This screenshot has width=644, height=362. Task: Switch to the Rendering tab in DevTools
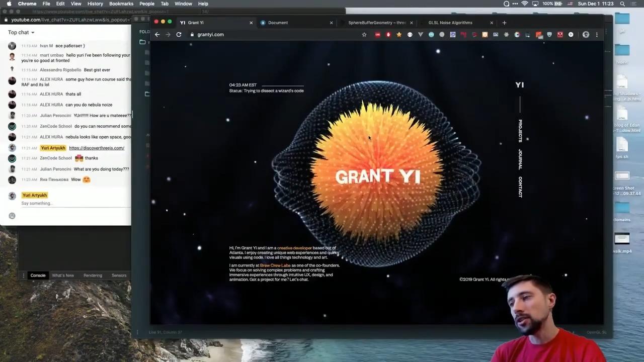click(x=93, y=275)
